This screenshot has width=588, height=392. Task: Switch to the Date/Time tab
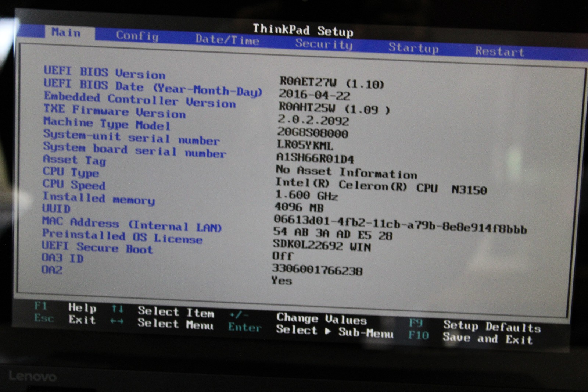click(227, 39)
